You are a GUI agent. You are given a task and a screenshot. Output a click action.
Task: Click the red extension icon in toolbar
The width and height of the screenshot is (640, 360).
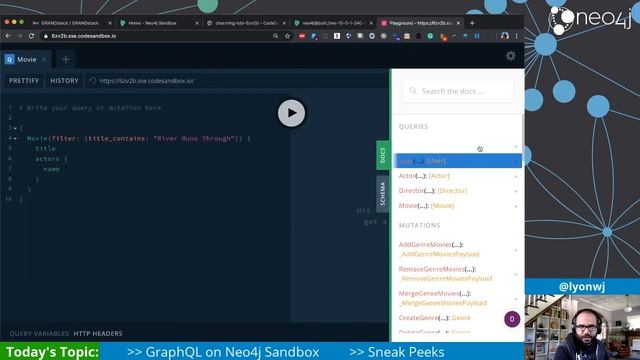pyautogui.click(x=302, y=36)
